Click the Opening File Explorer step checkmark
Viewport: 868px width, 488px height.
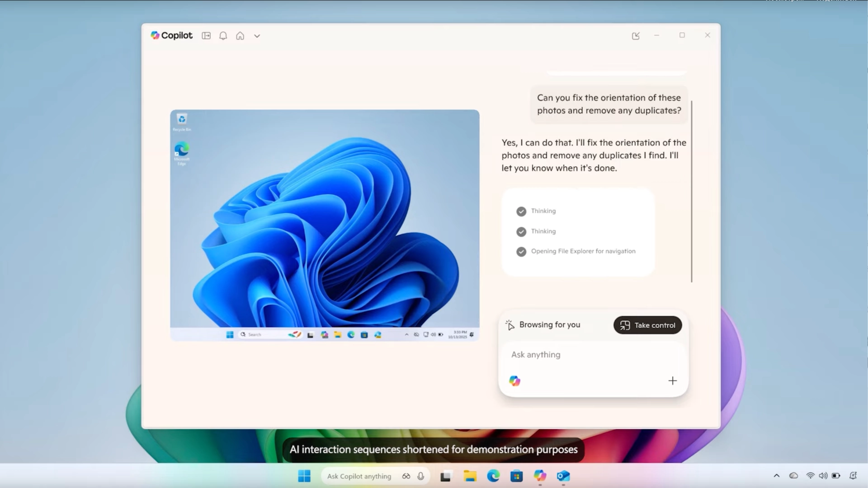point(521,252)
